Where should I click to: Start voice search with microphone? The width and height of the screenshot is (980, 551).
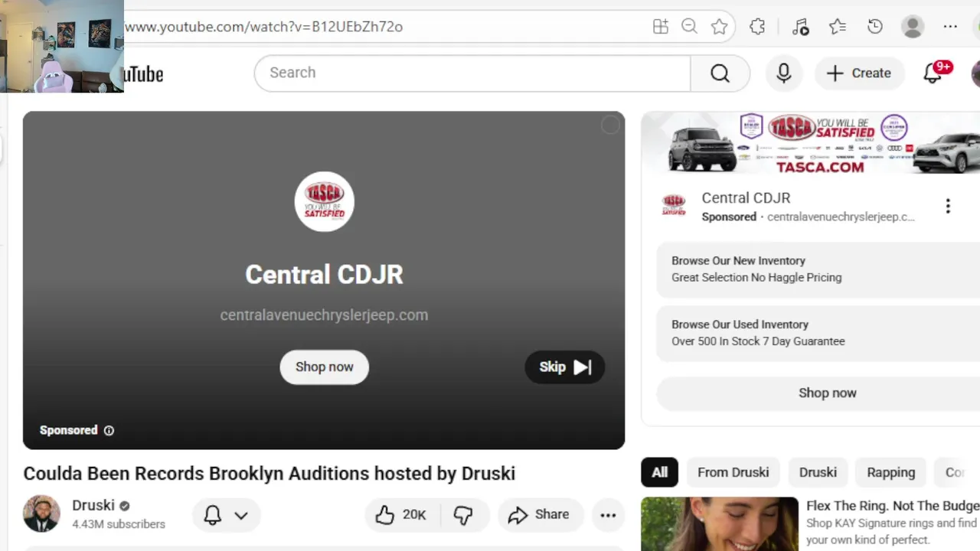[783, 73]
